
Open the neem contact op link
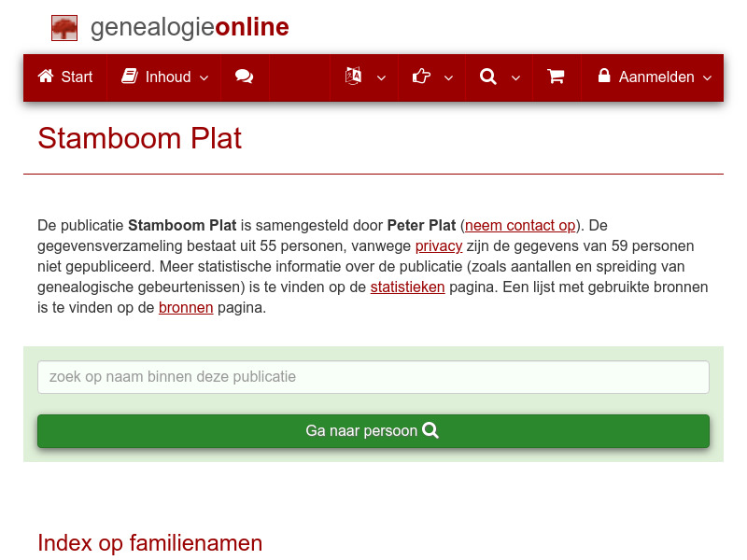(x=520, y=225)
